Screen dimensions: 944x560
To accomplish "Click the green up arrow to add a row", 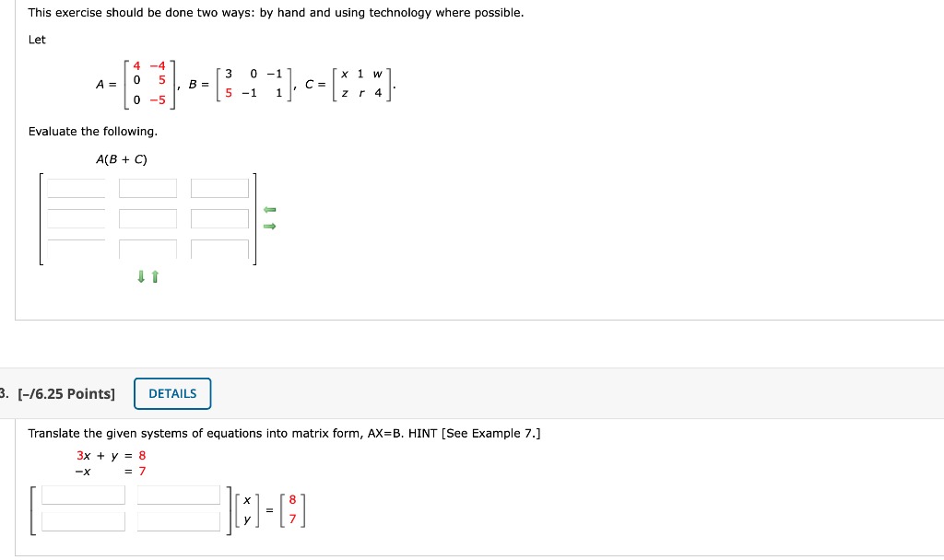I will tap(153, 276).
